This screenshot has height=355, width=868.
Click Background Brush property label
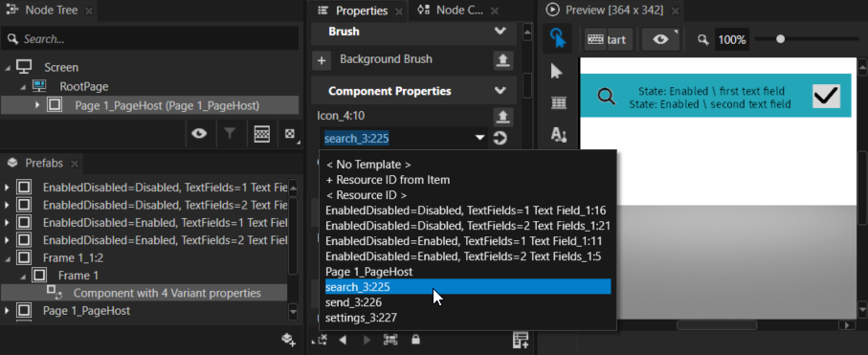click(x=386, y=59)
